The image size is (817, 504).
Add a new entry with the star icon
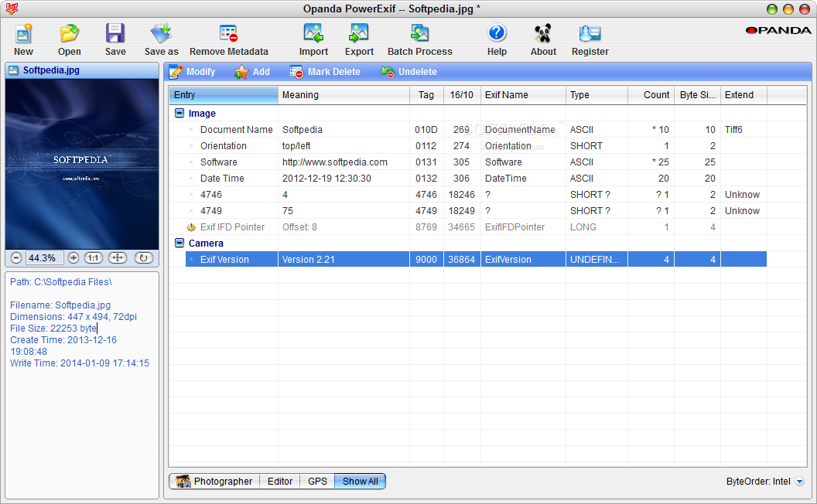tap(252, 72)
